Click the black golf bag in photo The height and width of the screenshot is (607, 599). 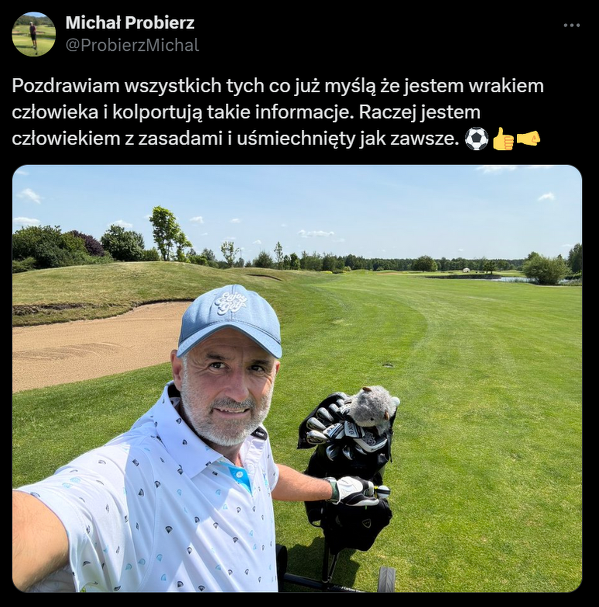coord(348,470)
